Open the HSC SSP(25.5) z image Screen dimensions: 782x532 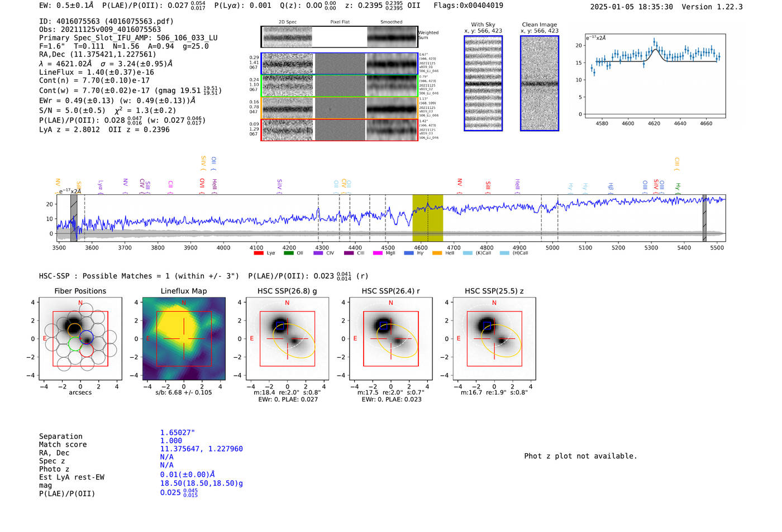pyautogui.click(x=494, y=339)
